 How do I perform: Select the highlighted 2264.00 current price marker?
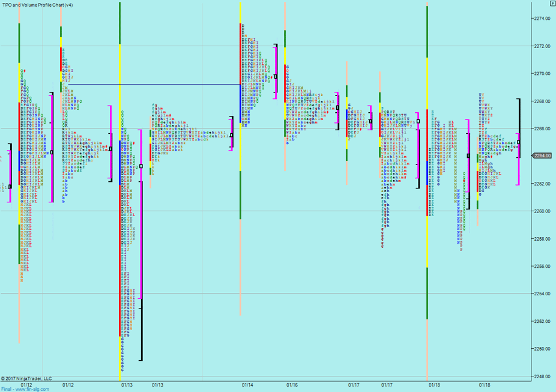point(542,156)
